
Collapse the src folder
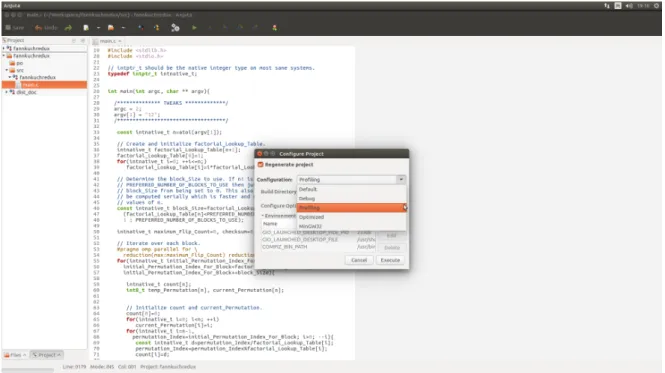7,70
